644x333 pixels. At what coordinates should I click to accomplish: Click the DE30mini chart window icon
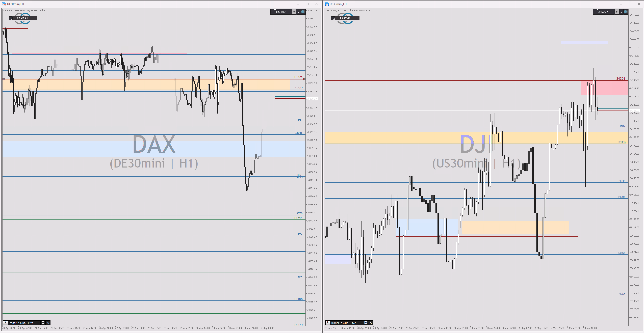(4, 4)
